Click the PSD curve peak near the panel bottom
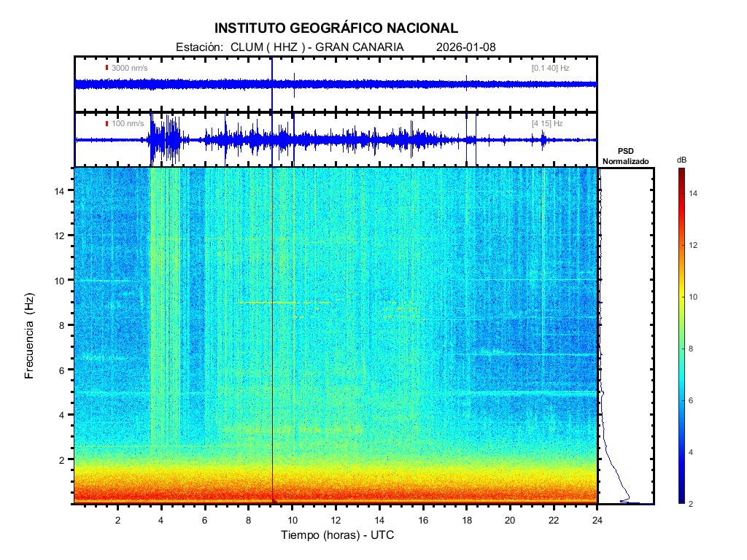 624,500
